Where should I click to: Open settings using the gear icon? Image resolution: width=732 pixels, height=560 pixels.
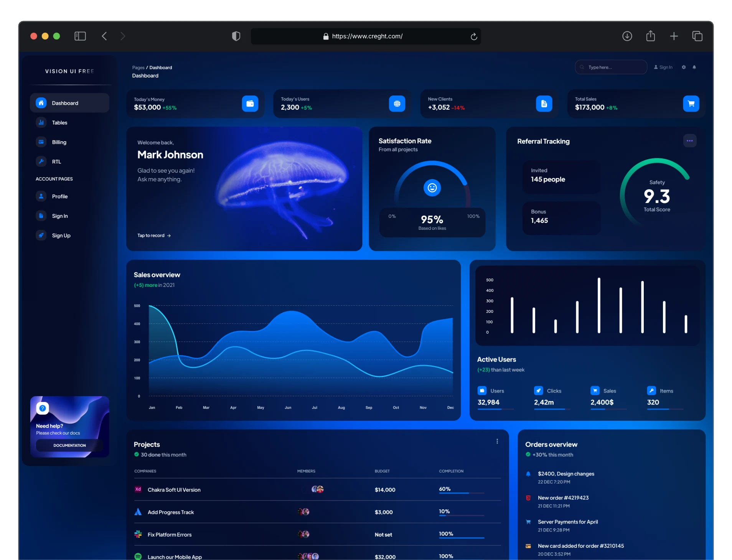[x=683, y=67]
